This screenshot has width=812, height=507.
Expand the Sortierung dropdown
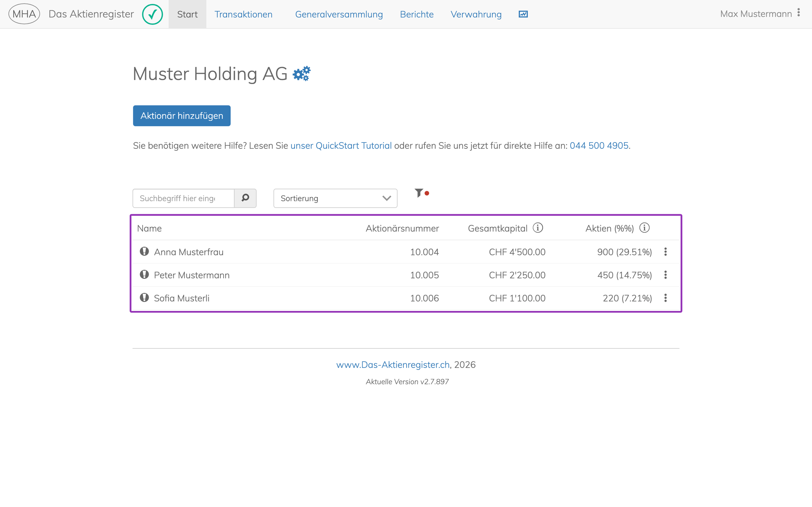pos(335,198)
